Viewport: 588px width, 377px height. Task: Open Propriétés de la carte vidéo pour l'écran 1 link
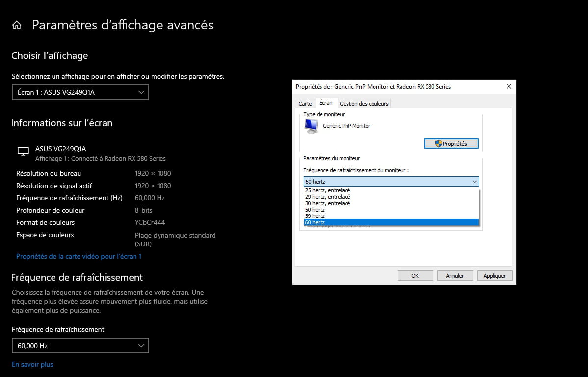point(79,257)
